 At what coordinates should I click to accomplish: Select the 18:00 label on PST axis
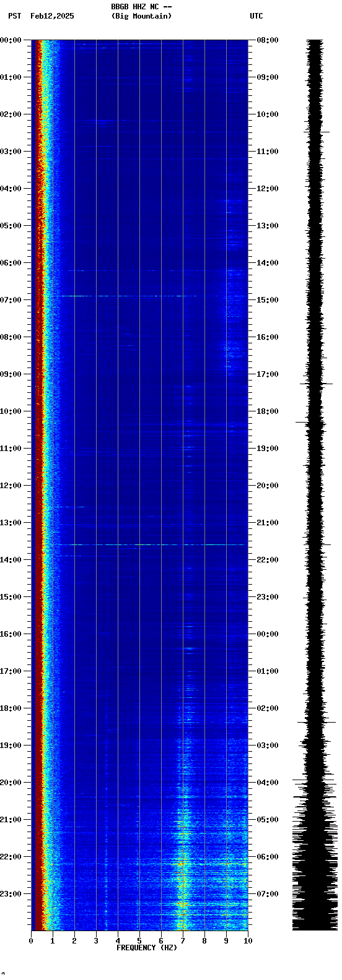[11, 708]
